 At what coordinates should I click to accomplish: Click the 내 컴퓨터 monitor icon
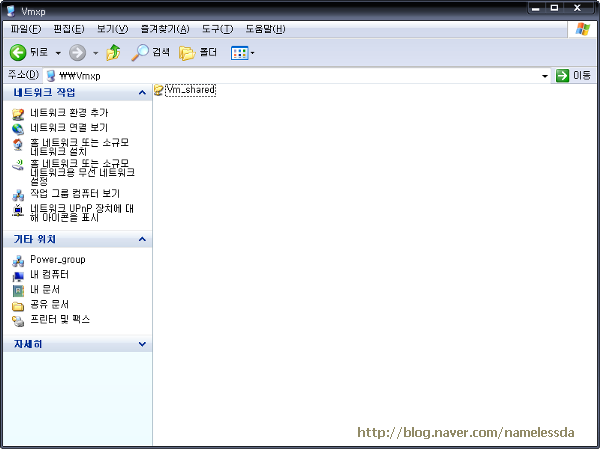[x=18, y=276]
